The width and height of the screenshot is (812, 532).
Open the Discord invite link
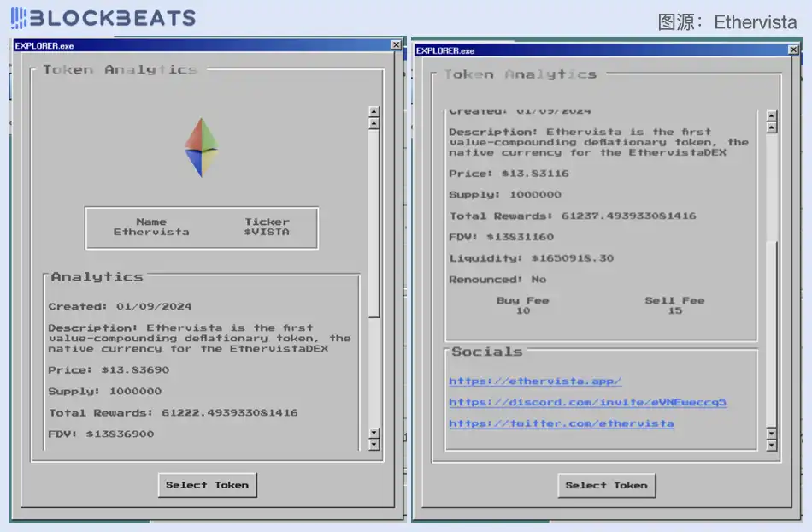click(587, 402)
